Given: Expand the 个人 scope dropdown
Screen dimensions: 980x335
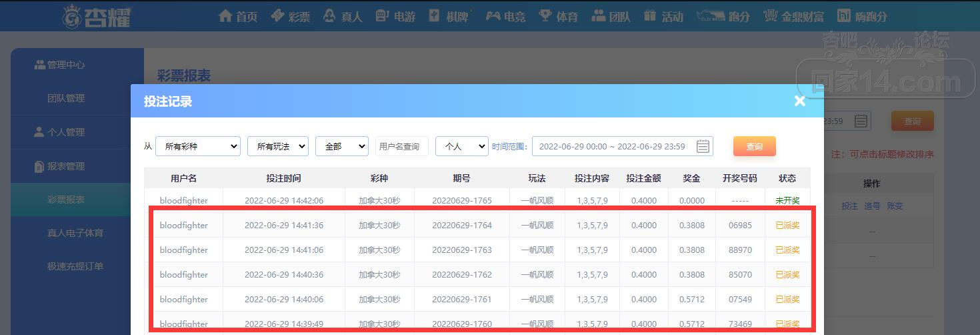Looking at the screenshot, I should 462,146.
